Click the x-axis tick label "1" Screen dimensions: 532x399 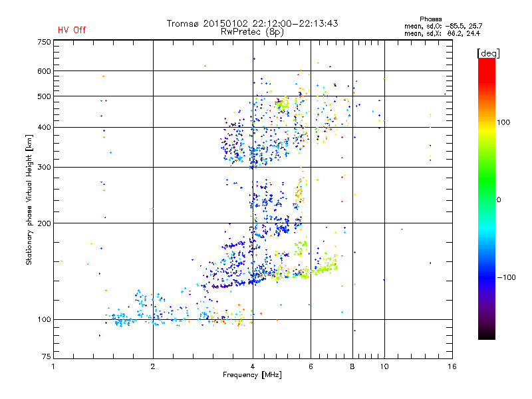click(x=53, y=366)
